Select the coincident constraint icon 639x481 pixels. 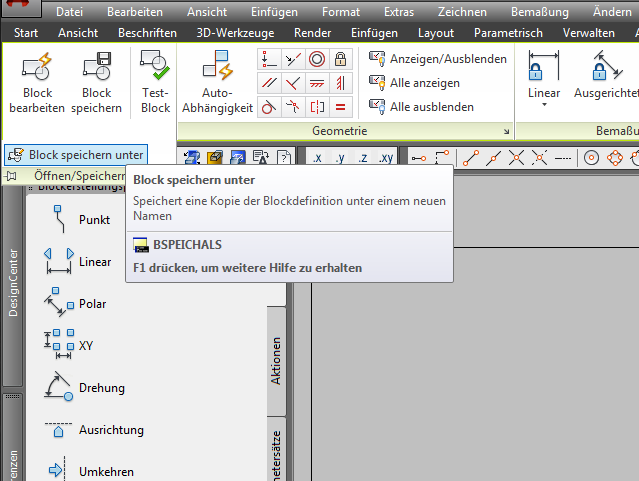269,59
